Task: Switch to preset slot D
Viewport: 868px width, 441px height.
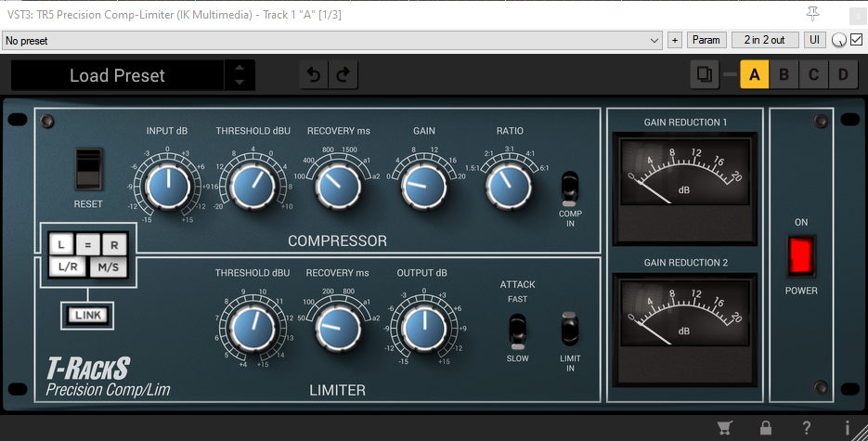Action: [843, 75]
